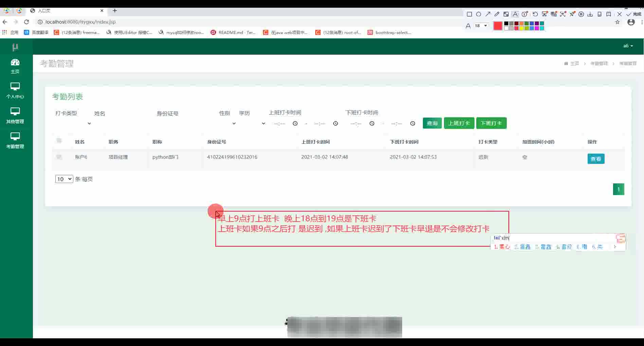Click the screenshot translate tool icon

click(554, 14)
